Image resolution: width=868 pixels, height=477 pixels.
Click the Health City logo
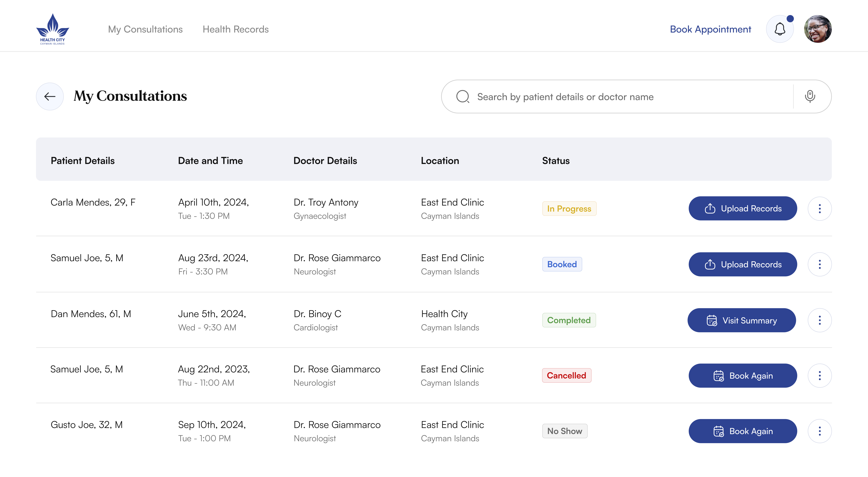(x=53, y=29)
